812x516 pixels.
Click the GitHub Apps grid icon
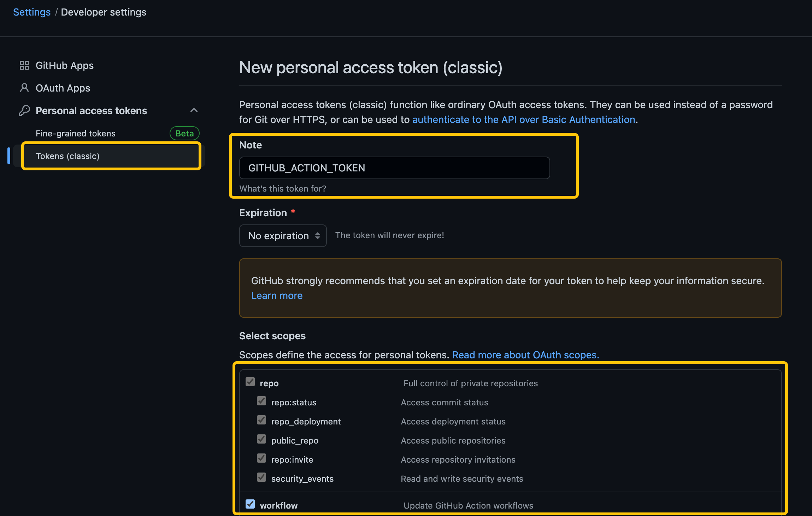(24, 65)
